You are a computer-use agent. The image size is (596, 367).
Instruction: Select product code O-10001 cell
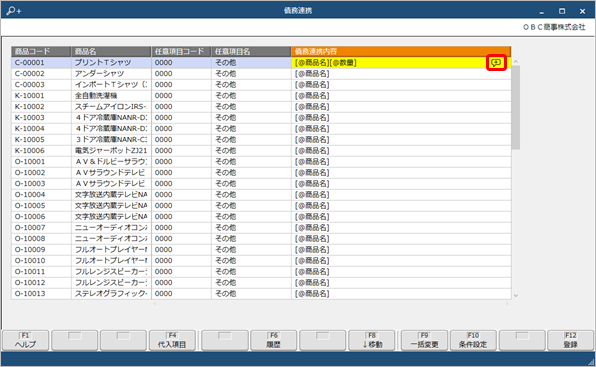tap(41, 162)
